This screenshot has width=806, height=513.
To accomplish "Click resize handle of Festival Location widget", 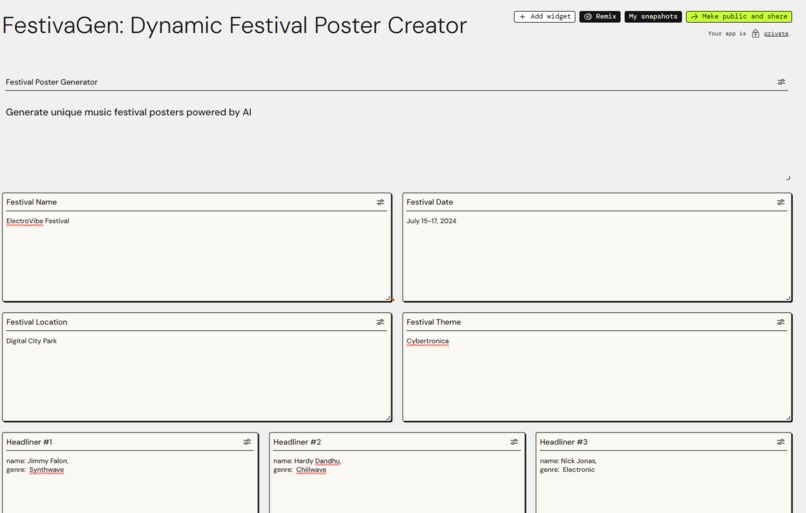I will pos(388,417).
